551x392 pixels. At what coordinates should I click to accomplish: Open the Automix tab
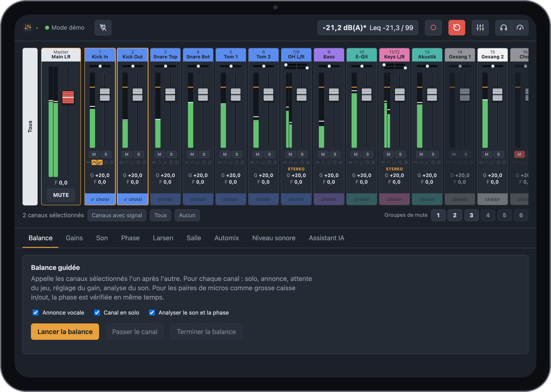(x=227, y=238)
